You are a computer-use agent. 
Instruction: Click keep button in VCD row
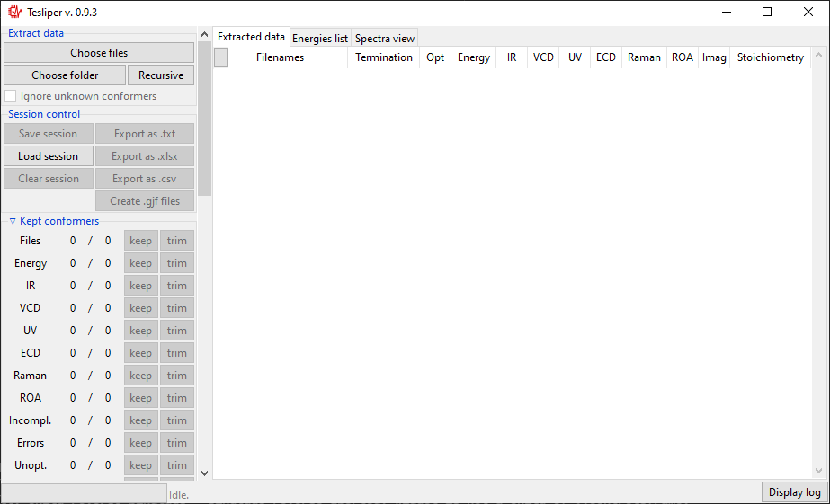point(141,308)
